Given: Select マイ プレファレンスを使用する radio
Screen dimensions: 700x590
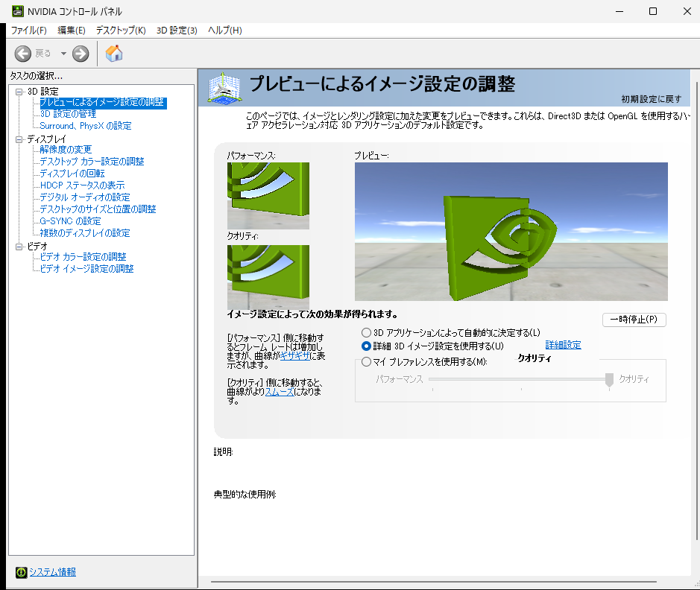Looking at the screenshot, I should point(366,361).
